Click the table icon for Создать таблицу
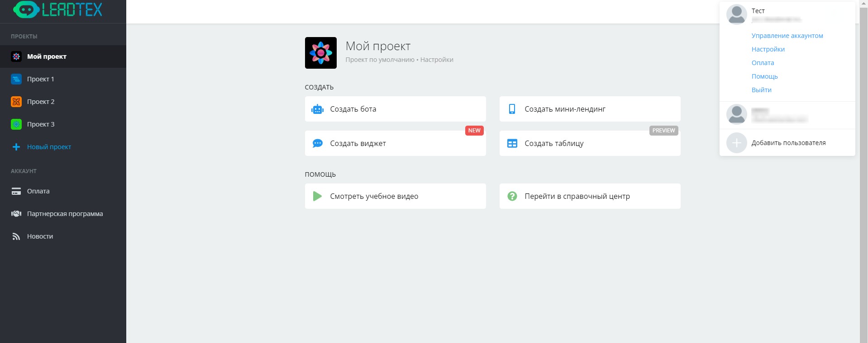The width and height of the screenshot is (868, 343). [x=512, y=143]
